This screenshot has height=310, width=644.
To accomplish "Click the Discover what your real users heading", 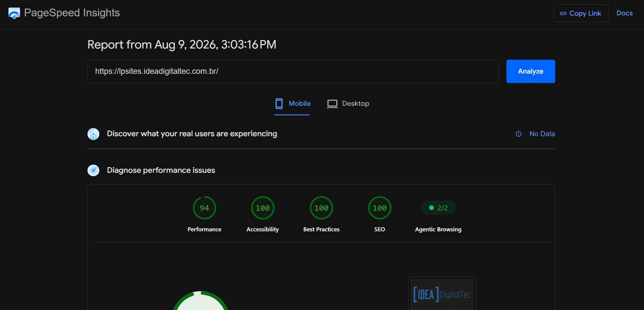I will tap(192, 133).
